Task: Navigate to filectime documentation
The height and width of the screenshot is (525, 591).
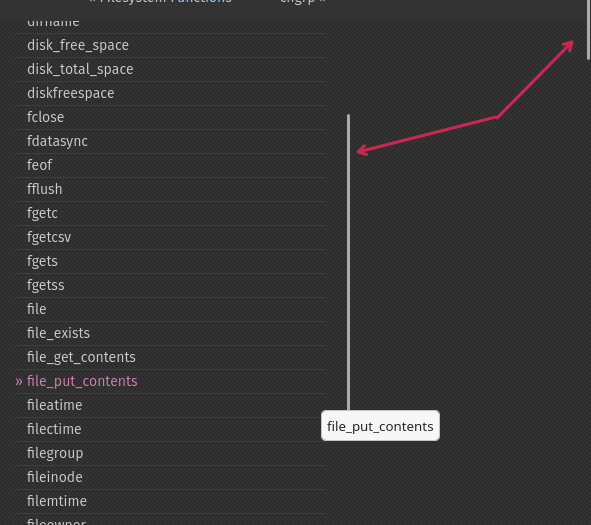Action: 54,429
